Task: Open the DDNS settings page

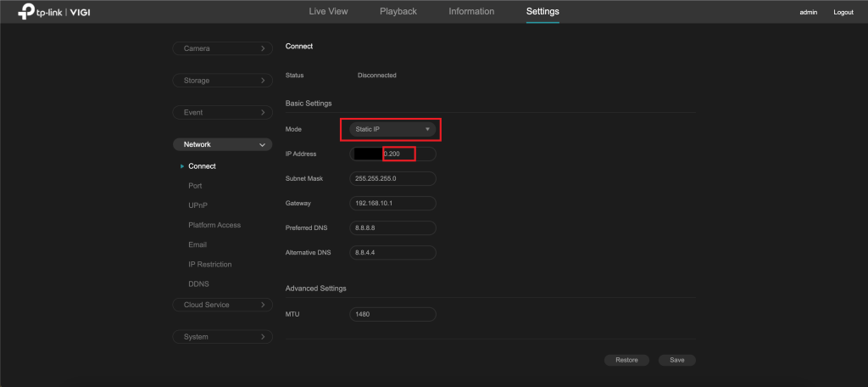Action: (x=198, y=283)
